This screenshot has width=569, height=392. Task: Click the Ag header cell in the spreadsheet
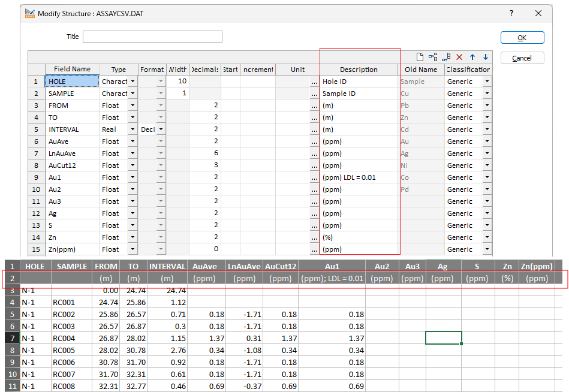pos(442,267)
